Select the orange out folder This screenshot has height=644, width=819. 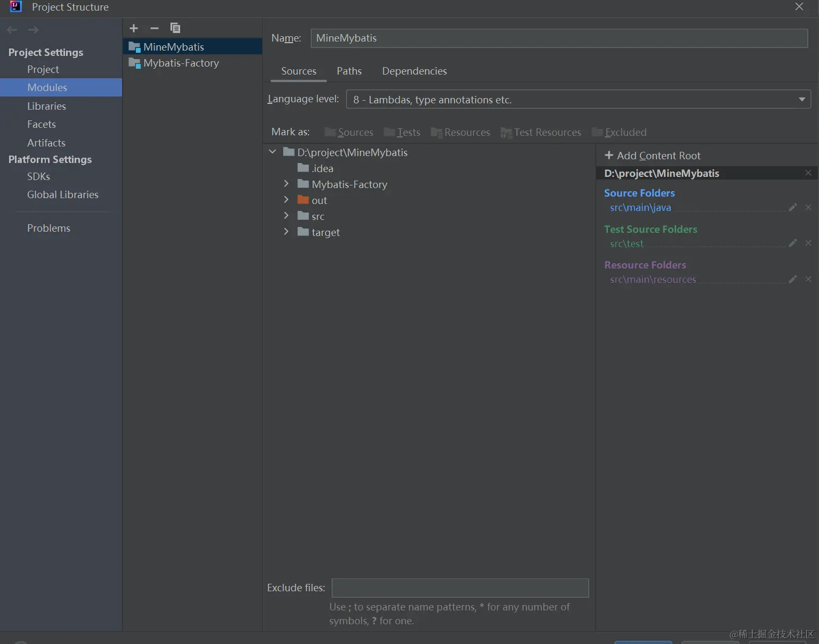pyautogui.click(x=312, y=200)
